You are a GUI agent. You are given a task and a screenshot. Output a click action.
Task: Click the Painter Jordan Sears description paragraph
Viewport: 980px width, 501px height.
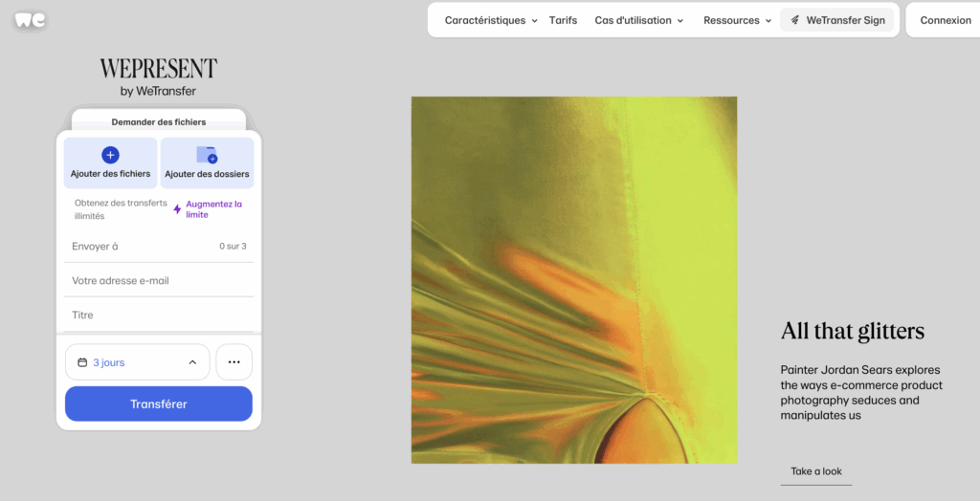tap(861, 392)
